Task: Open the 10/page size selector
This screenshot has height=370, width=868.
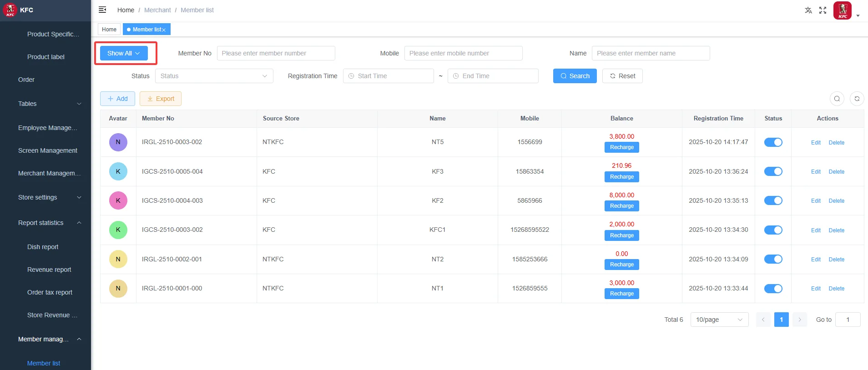Action: click(x=719, y=320)
